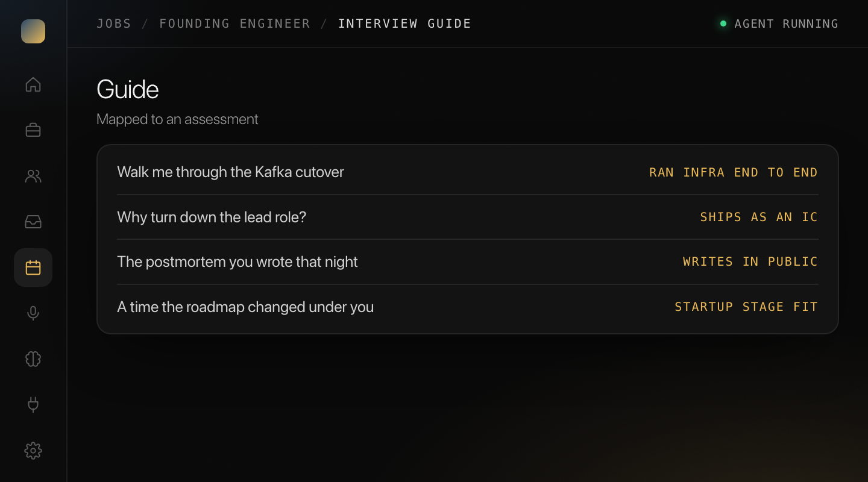Open the settings gear icon
The width and height of the screenshot is (868, 482).
(33, 451)
